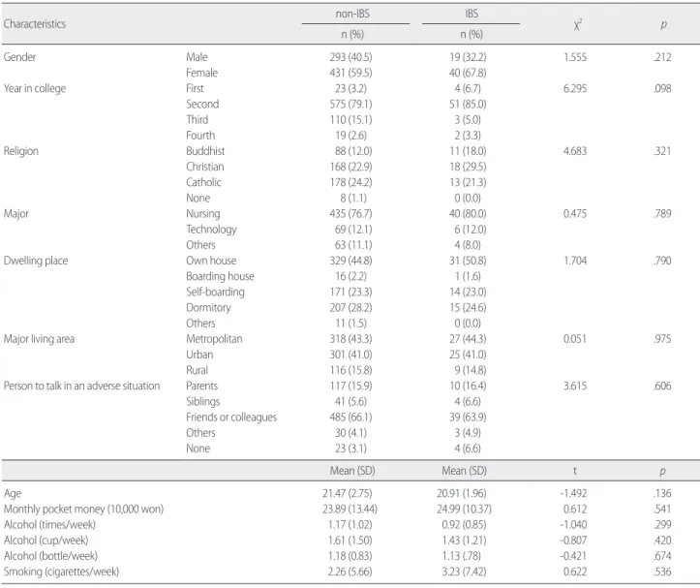
Task: Click the value '51 (85.0)'
Action: (x=468, y=104)
